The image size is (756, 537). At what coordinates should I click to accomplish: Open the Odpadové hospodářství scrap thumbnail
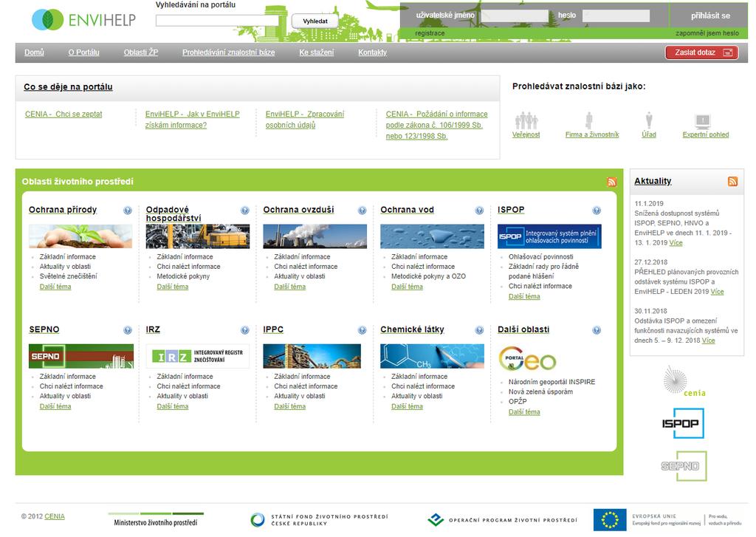pos(198,236)
